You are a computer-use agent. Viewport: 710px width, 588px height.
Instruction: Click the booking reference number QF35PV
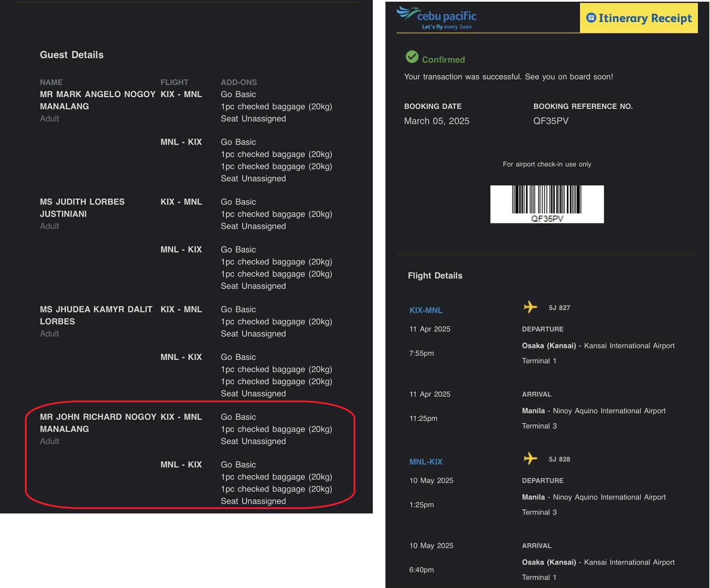tap(550, 121)
